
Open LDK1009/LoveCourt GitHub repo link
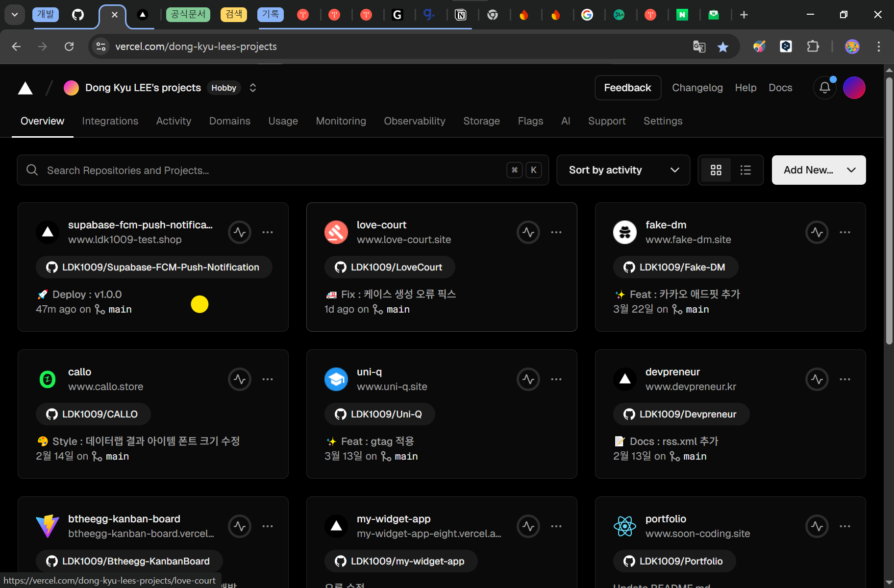click(390, 267)
